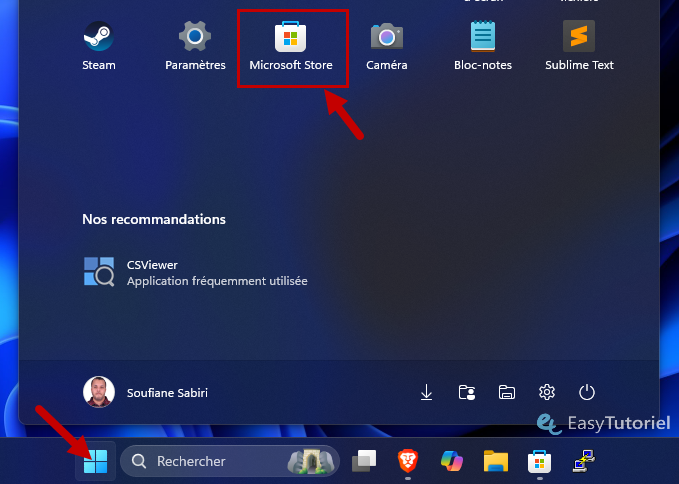This screenshot has width=679, height=484.
Task: Open Steam from pinned apps
Action: point(98,46)
